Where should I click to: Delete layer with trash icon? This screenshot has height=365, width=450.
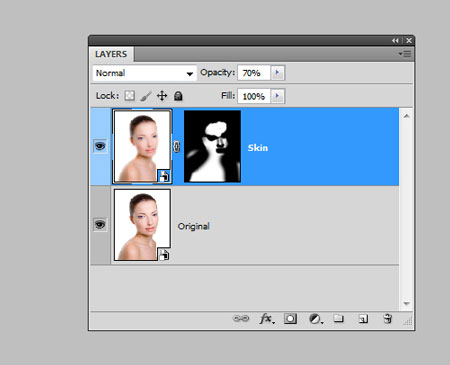coord(387,319)
